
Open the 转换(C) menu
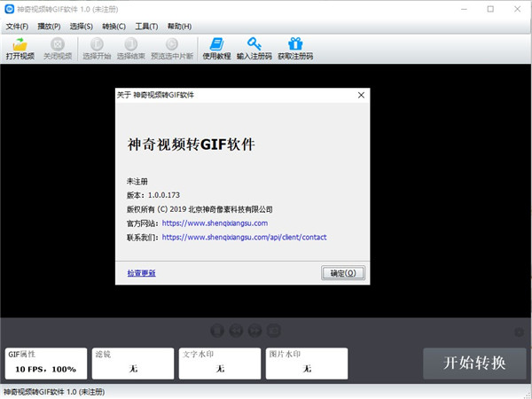(114, 26)
